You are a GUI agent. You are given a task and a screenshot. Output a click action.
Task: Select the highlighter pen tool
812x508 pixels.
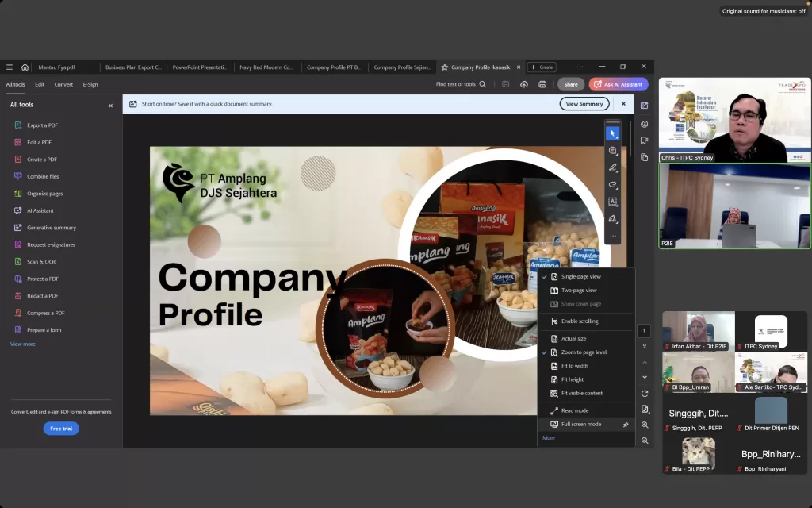point(612,167)
